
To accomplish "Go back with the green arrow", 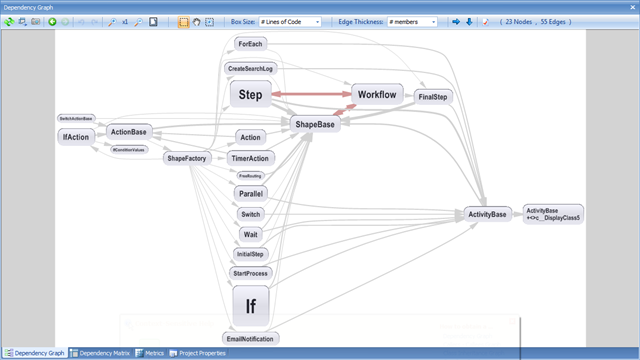I will tap(52, 22).
